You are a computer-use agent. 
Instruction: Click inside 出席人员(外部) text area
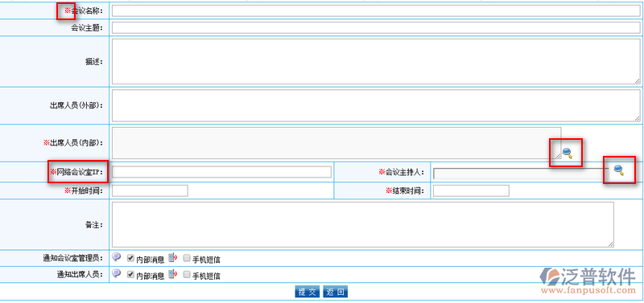click(376, 105)
